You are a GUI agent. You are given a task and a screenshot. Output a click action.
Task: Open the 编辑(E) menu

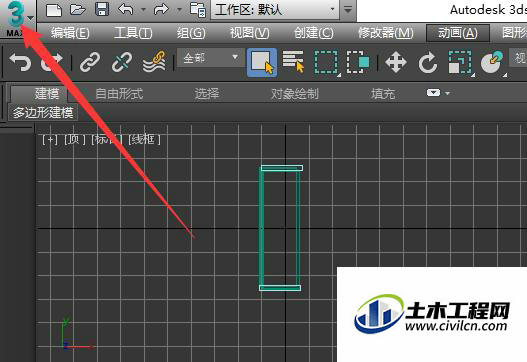coord(70,33)
